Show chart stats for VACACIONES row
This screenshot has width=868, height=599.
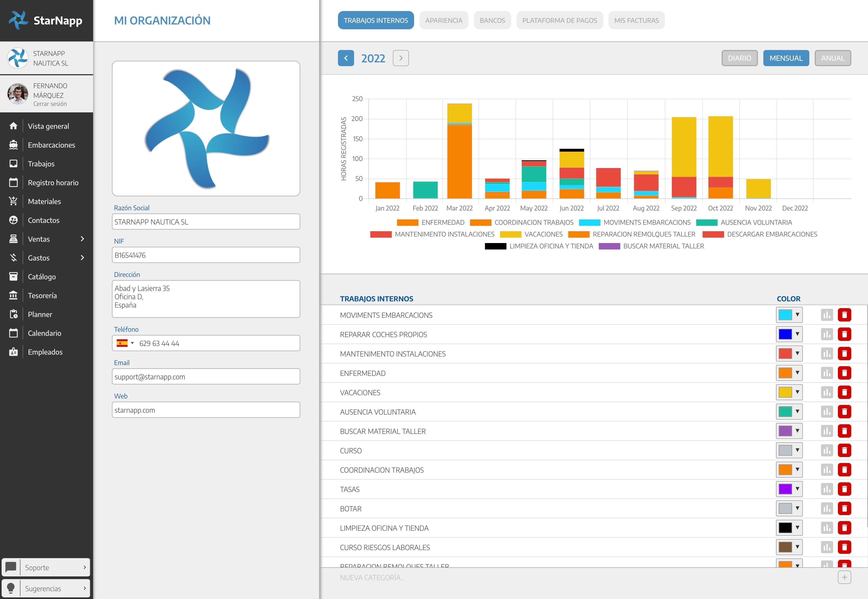(x=826, y=392)
